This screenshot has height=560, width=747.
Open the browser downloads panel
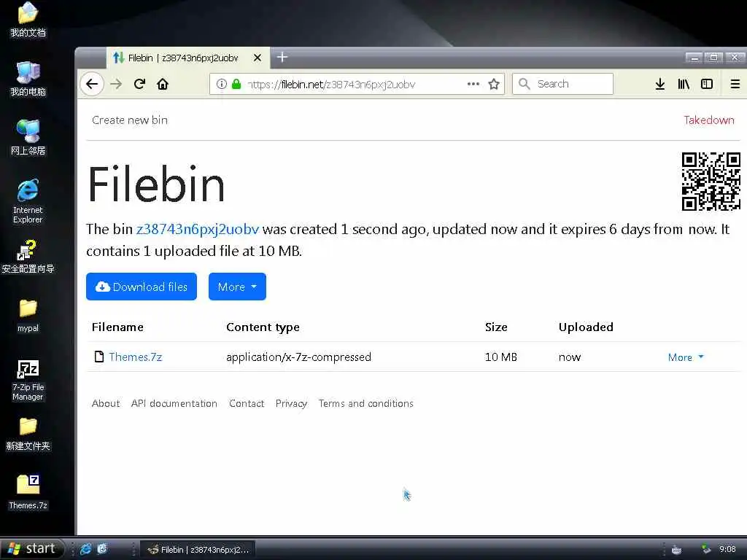tap(659, 85)
